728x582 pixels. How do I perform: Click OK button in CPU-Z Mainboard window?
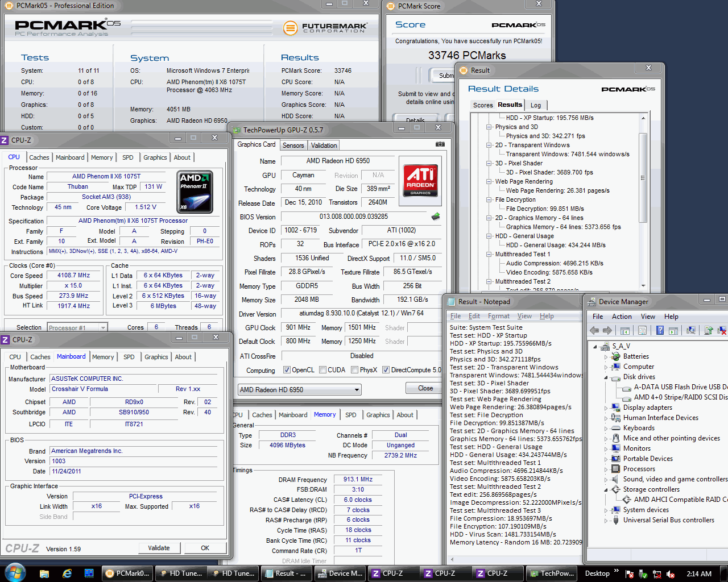point(205,548)
